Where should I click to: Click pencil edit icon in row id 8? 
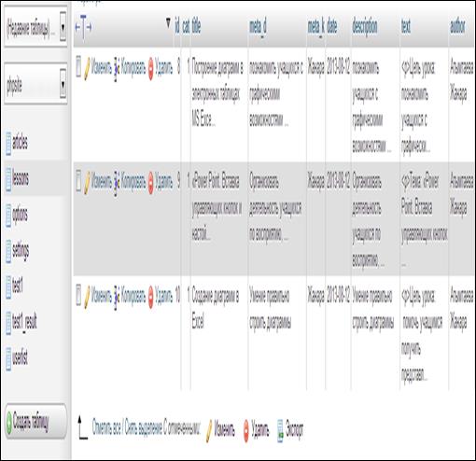88,69
